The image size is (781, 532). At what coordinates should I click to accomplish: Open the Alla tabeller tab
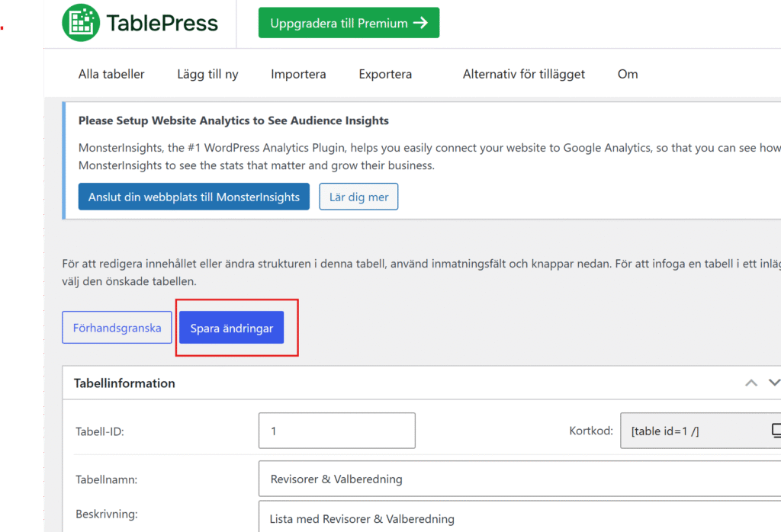[x=111, y=74]
